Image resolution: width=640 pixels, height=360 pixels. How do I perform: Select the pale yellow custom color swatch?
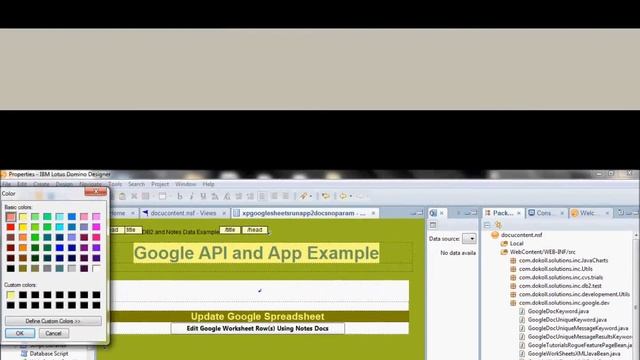click(x=11, y=295)
